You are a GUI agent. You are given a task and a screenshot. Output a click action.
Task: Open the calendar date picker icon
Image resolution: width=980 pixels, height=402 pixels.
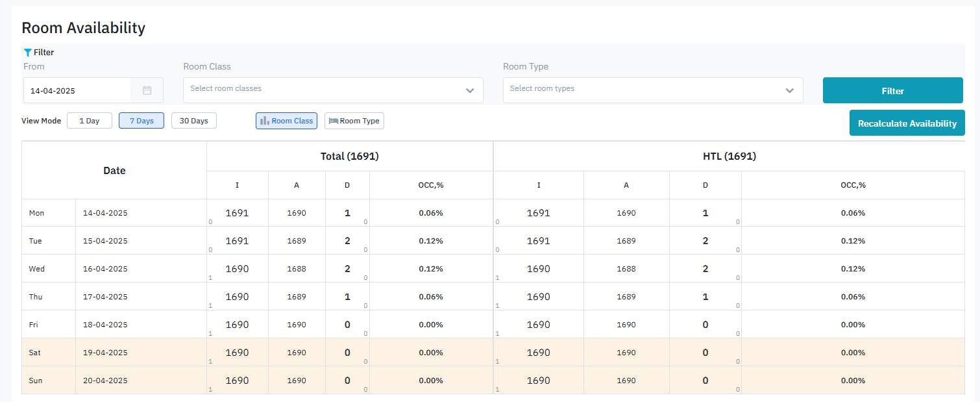(x=147, y=91)
